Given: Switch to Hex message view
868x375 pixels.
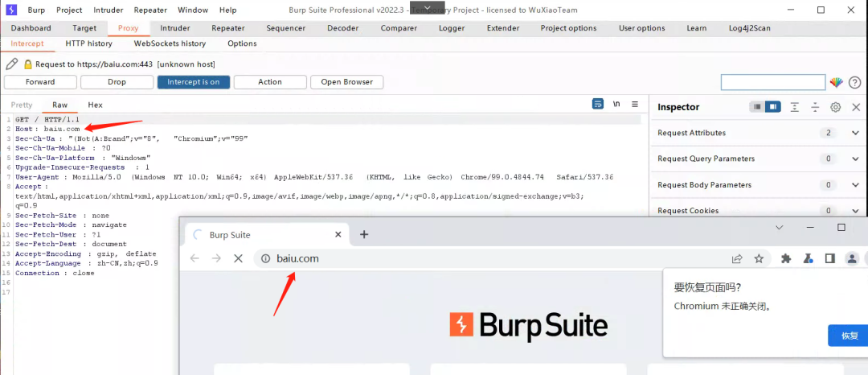Looking at the screenshot, I should (95, 105).
